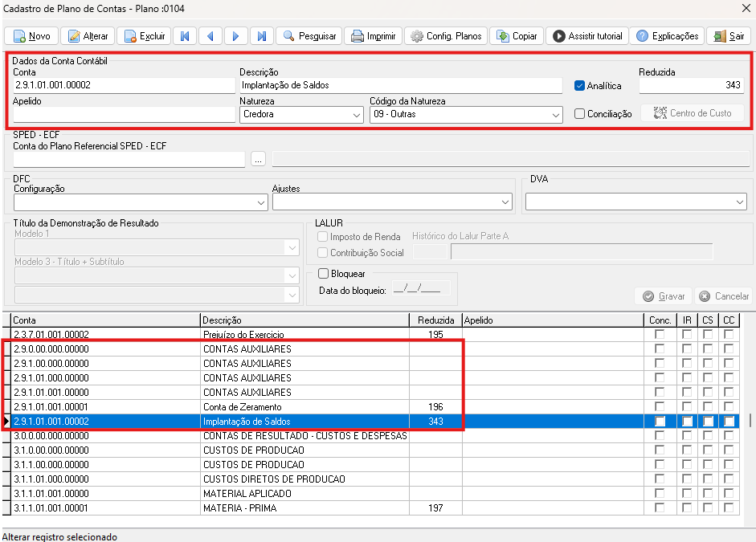Toggle Conc. checkbox for Prejuízo do Exercício row
The height and width of the screenshot is (542, 756).
tap(660, 334)
